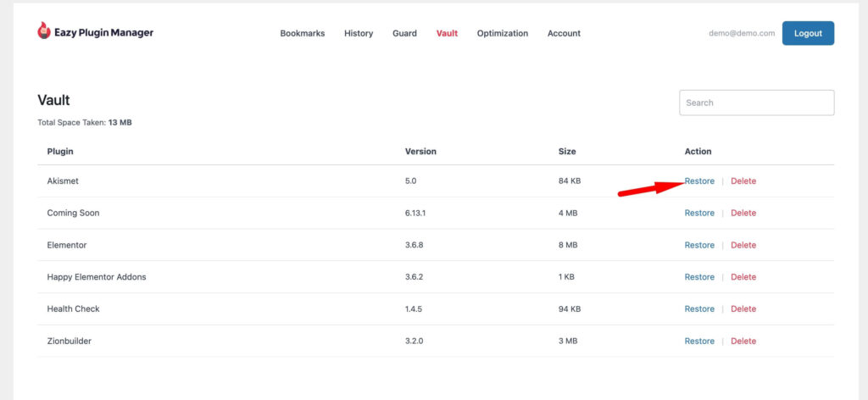Restore the Elementor plugin
This screenshot has width=868, height=400.
(x=699, y=245)
